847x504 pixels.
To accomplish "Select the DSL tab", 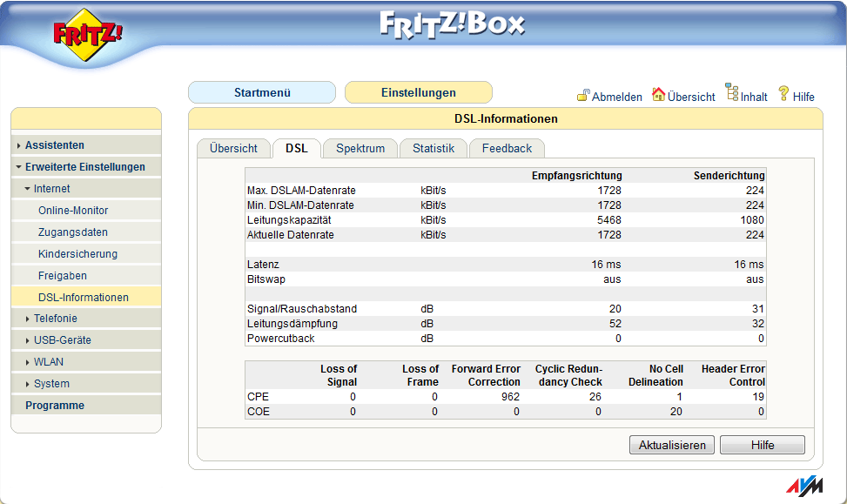I will click(x=297, y=149).
